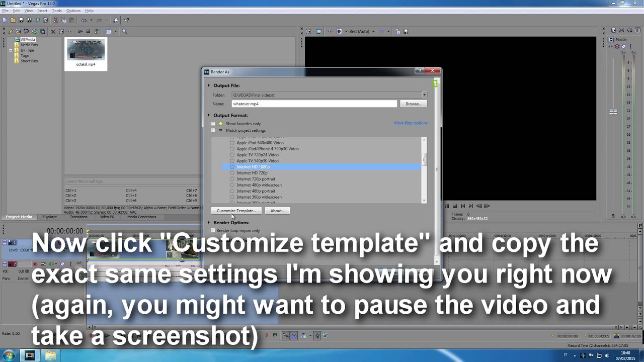
Task: Click the About button in Render As
Action: pyautogui.click(x=277, y=211)
